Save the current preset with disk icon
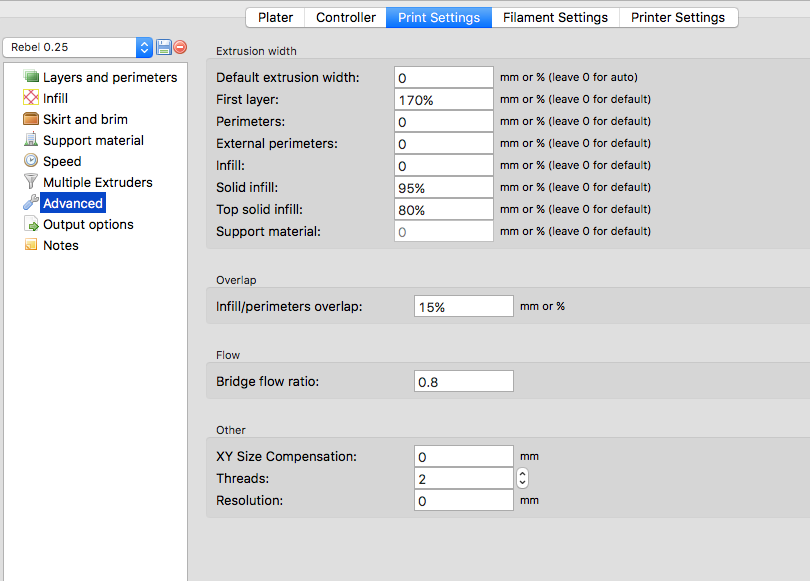Screen dimensions: 810x581 164,47
